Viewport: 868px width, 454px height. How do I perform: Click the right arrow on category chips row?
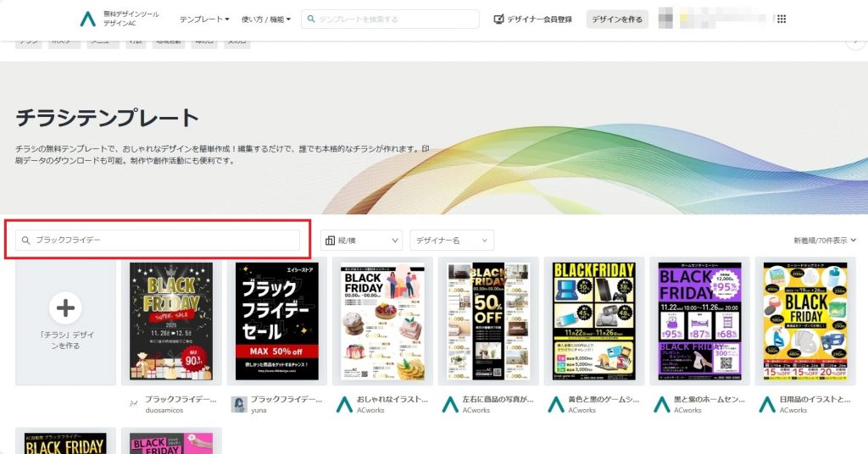point(857,42)
